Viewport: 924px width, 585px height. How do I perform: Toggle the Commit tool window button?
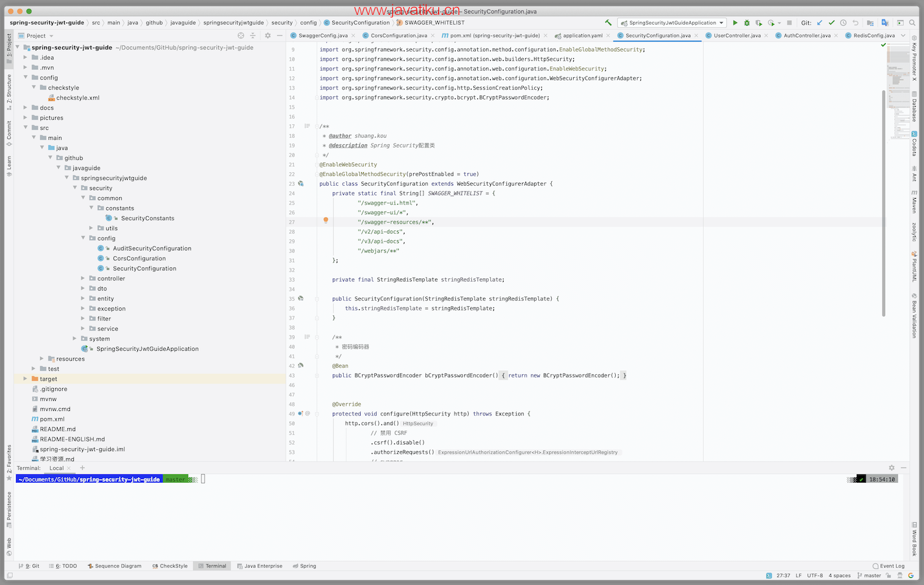(9, 133)
